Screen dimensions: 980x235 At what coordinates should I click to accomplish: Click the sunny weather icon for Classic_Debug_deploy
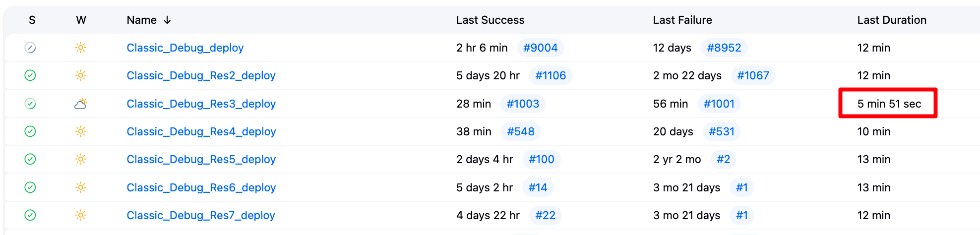[x=80, y=48]
